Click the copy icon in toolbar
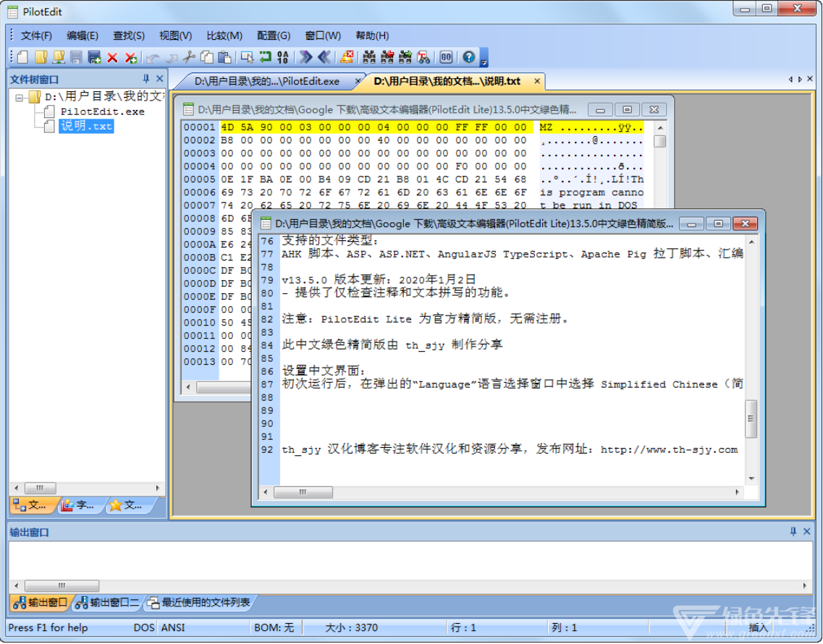This screenshot has width=823, height=644. 207,57
